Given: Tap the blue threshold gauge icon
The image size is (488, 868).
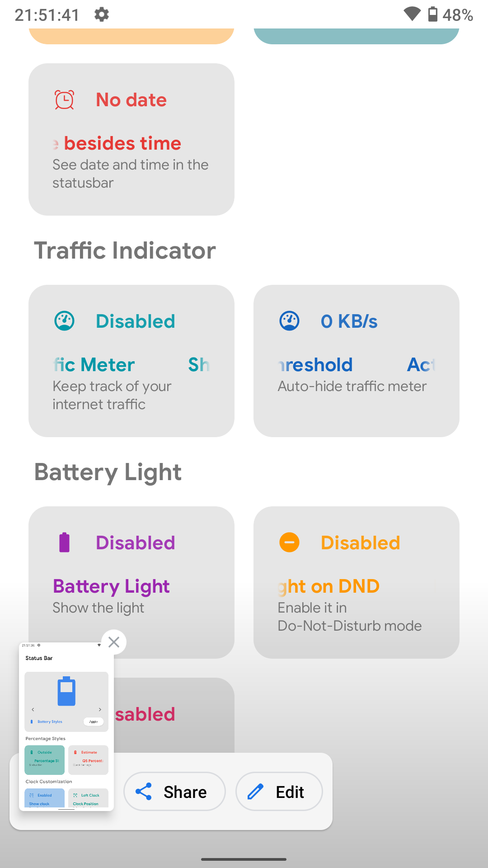Looking at the screenshot, I should (289, 321).
